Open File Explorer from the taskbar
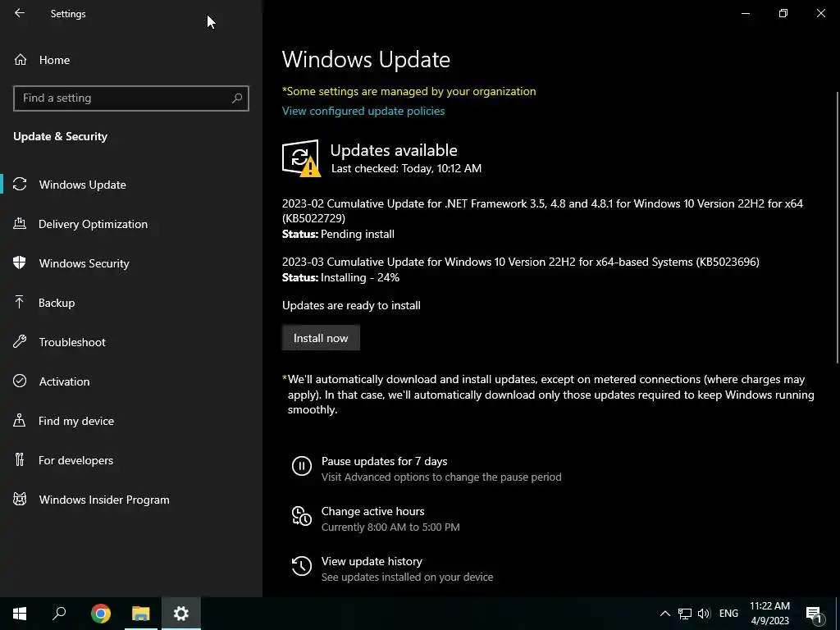The image size is (840, 630). point(141,614)
